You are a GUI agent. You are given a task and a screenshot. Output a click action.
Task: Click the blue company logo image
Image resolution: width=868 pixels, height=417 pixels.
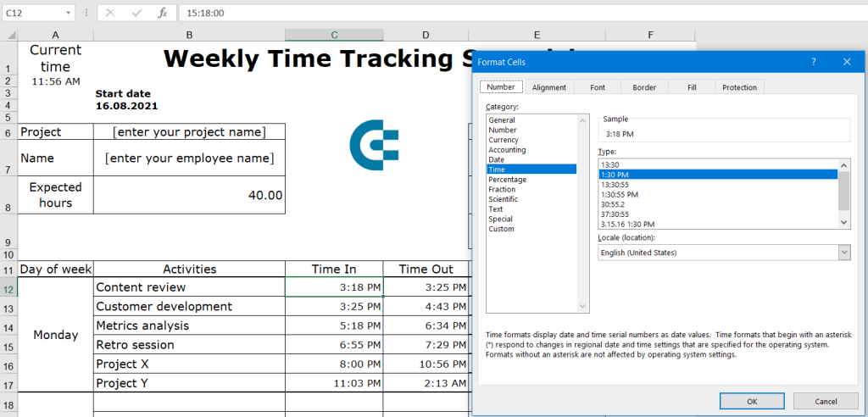374,145
